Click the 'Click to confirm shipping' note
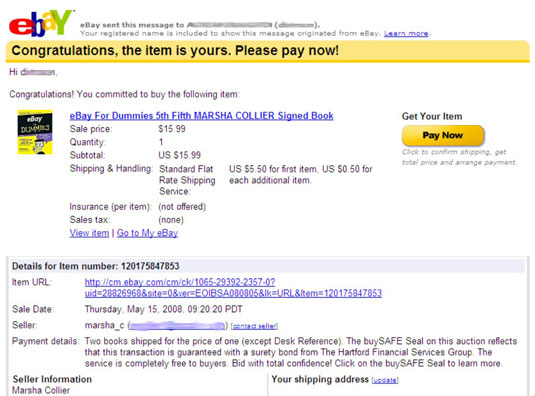The image size is (535, 396). [x=459, y=157]
